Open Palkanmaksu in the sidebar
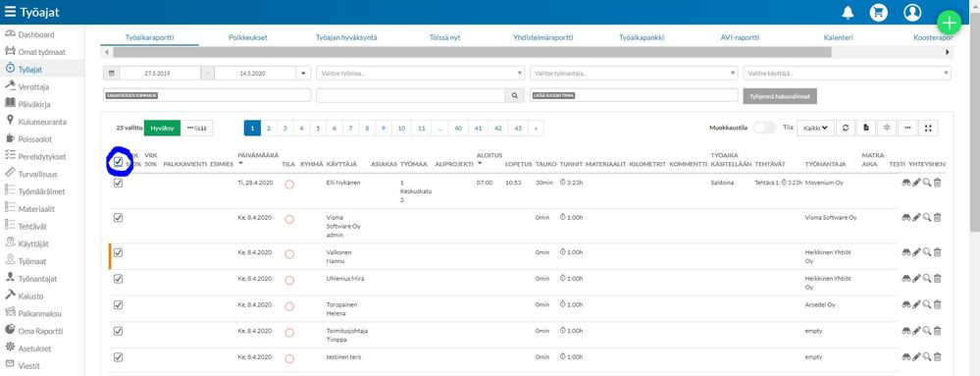This screenshot has height=376, width=980. point(39,313)
